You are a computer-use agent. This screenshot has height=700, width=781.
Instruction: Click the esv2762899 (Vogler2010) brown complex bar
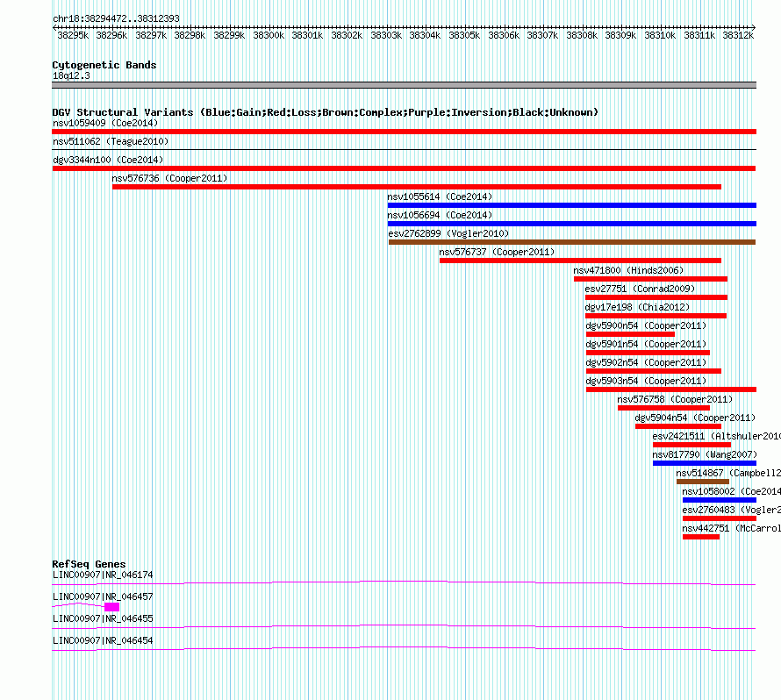click(x=572, y=242)
